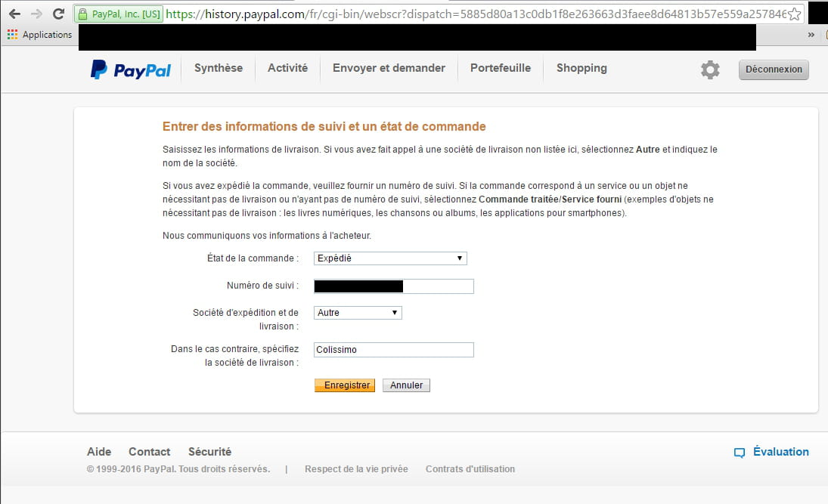The width and height of the screenshot is (828, 504).
Task: Follow the Respect de la vie privée link
Action: pyautogui.click(x=356, y=469)
